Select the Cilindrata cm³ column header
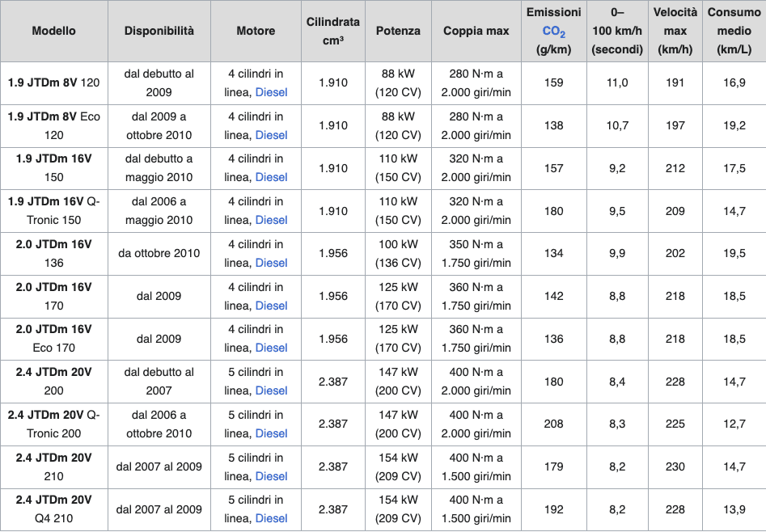766x532 pixels. [333, 31]
